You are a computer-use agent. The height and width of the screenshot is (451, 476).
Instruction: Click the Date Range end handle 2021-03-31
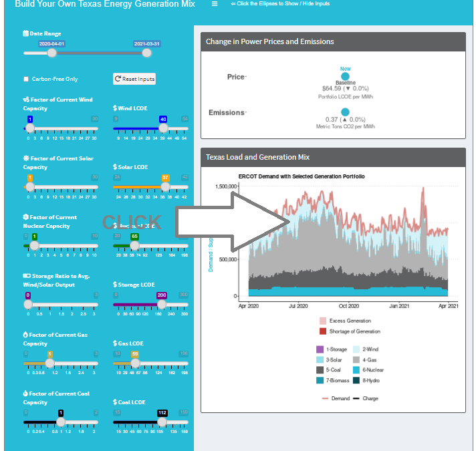[147, 53]
